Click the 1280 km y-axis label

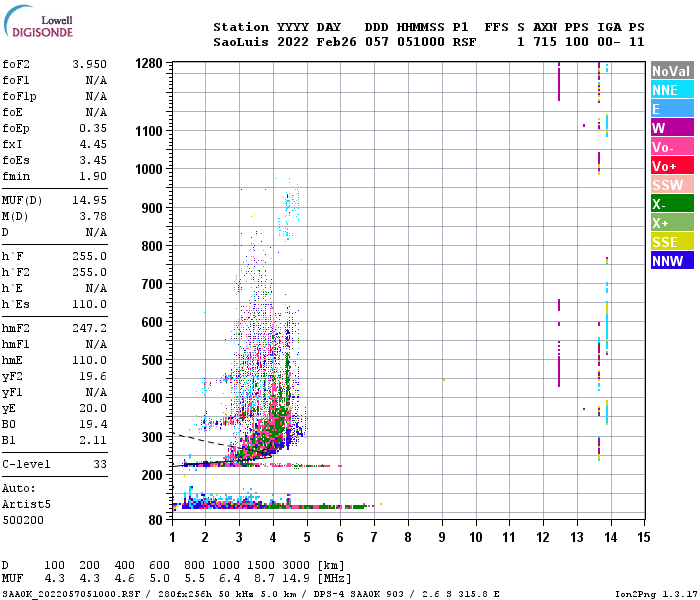coord(149,63)
